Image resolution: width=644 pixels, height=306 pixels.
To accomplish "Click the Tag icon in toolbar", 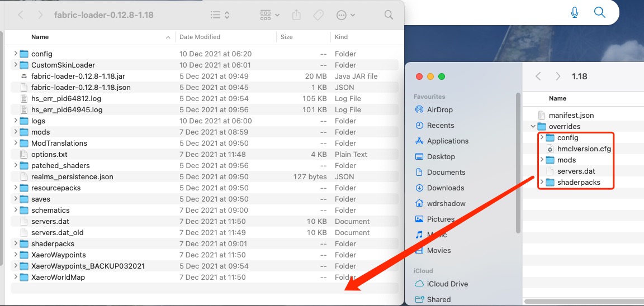I will pyautogui.click(x=318, y=15).
